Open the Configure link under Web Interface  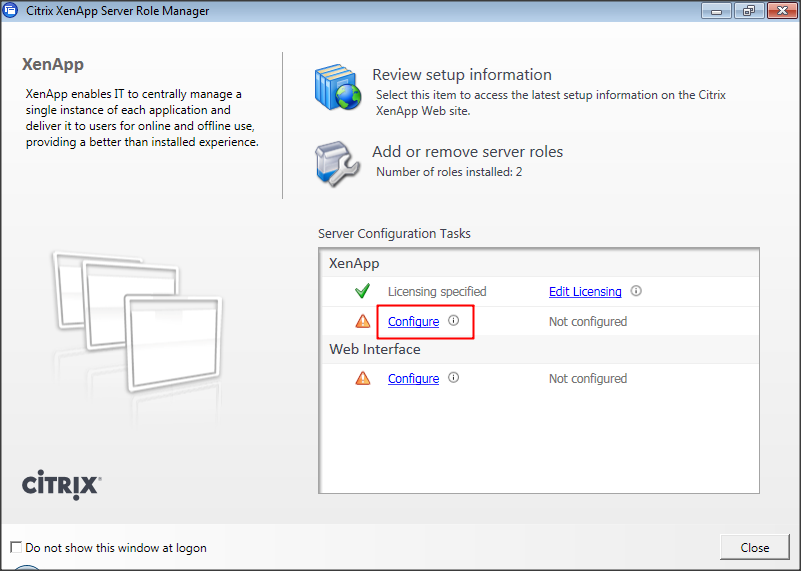click(x=413, y=379)
